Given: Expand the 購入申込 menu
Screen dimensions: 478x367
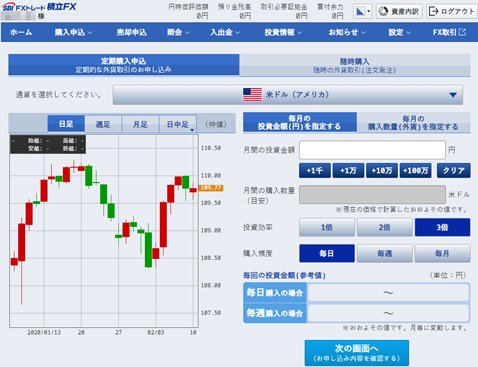Looking at the screenshot, I should [73, 32].
